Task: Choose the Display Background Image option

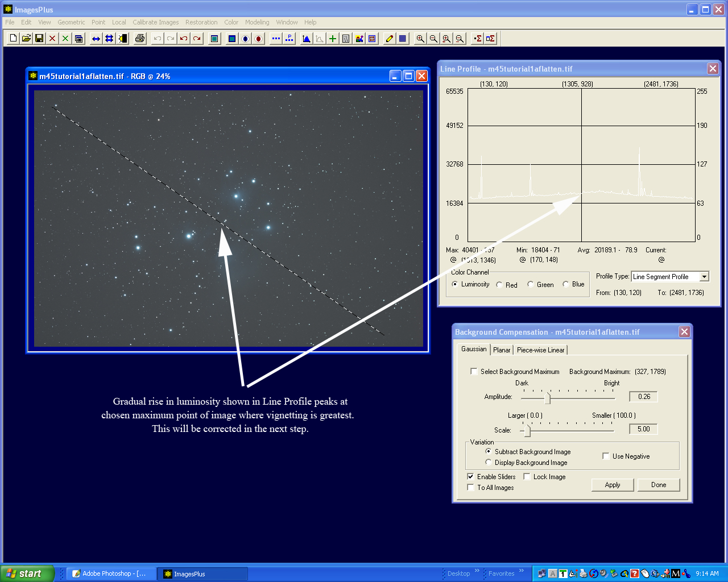Action: (489, 463)
